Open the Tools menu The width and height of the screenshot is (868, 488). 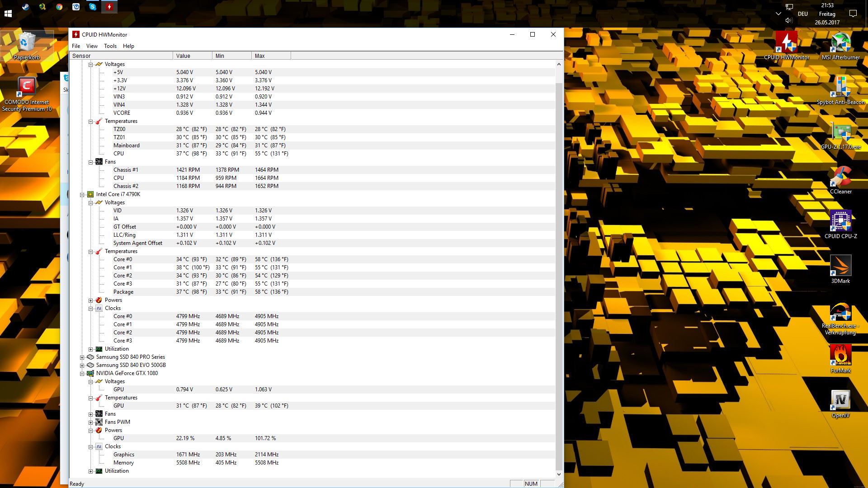point(110,46)
